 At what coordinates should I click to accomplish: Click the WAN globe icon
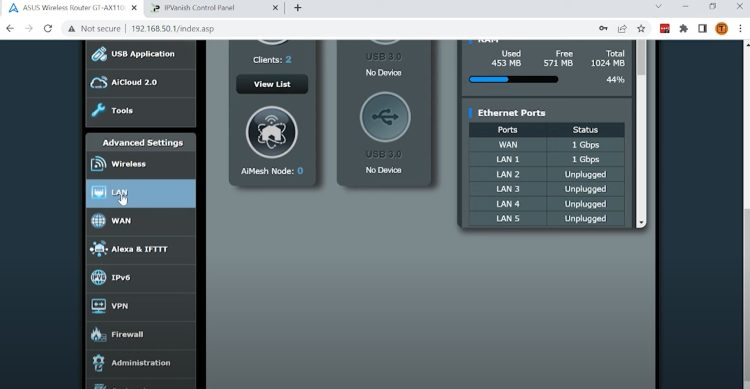pyautogui.click(x=99, y=221)
